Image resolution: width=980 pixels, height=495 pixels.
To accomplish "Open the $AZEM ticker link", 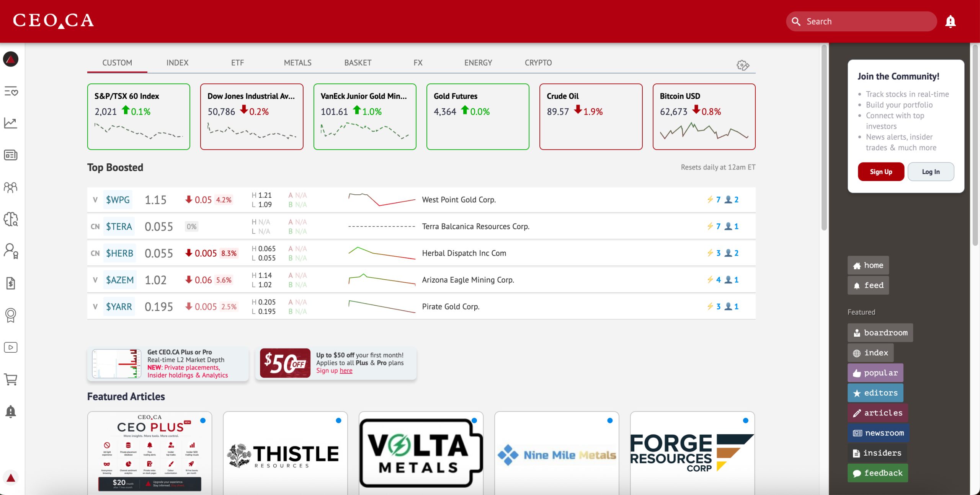I will (120, 280).
